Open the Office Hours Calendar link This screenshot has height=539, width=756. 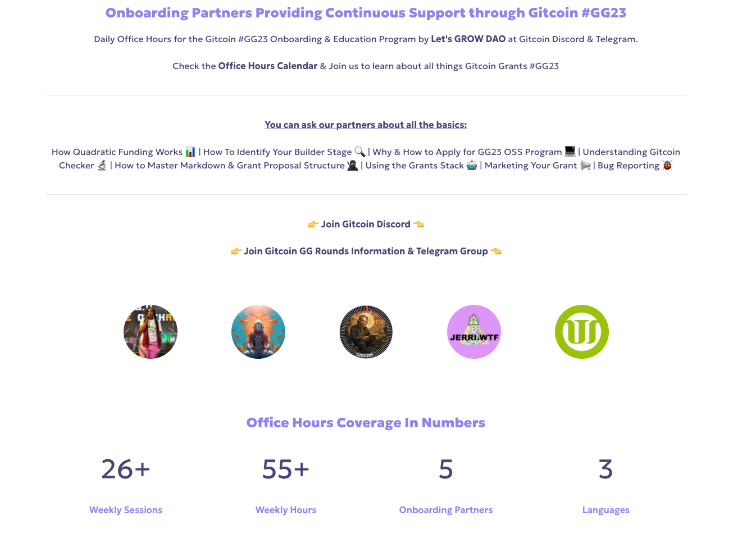pos(268,66)
